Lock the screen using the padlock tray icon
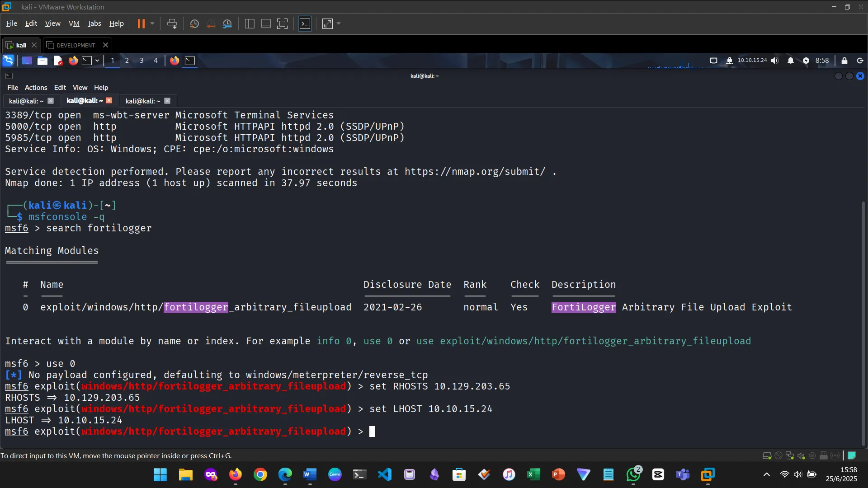Image resolution: width=868 pixels, height=488 pixels. coord(844,60)
